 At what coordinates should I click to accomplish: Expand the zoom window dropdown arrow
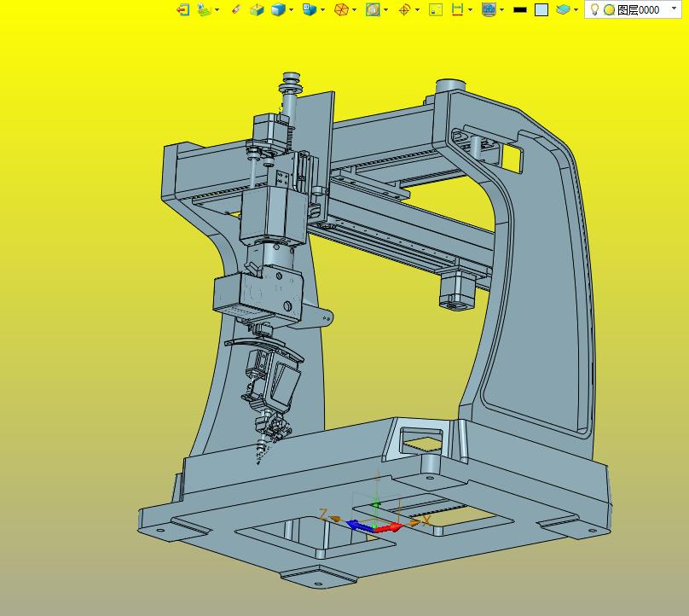pyautogui.click(x=385, y=9)
